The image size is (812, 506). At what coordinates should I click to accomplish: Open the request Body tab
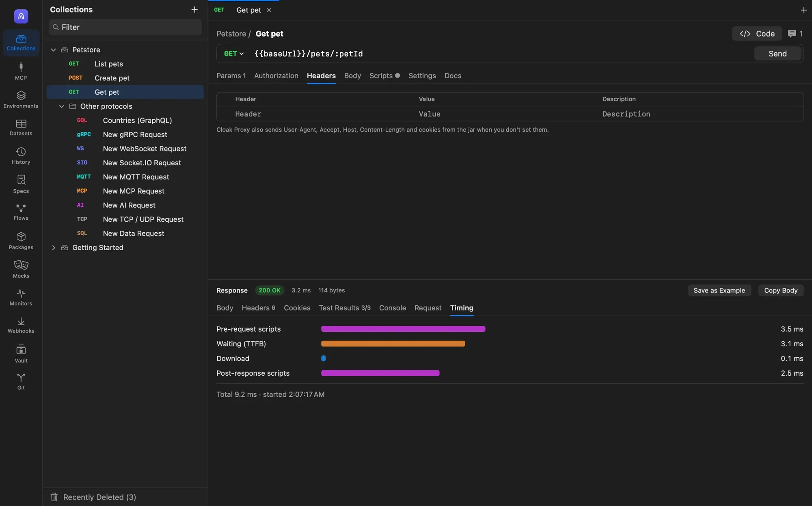click(352, 76)
